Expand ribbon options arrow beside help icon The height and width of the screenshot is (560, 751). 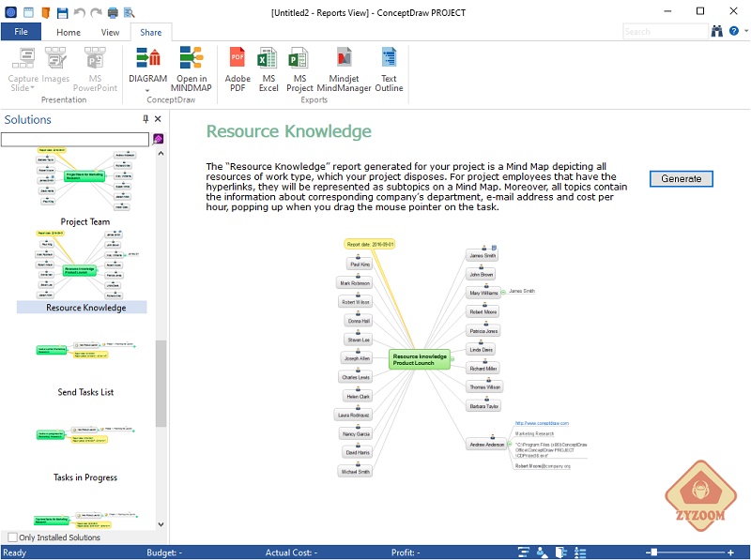click(745, 31)
